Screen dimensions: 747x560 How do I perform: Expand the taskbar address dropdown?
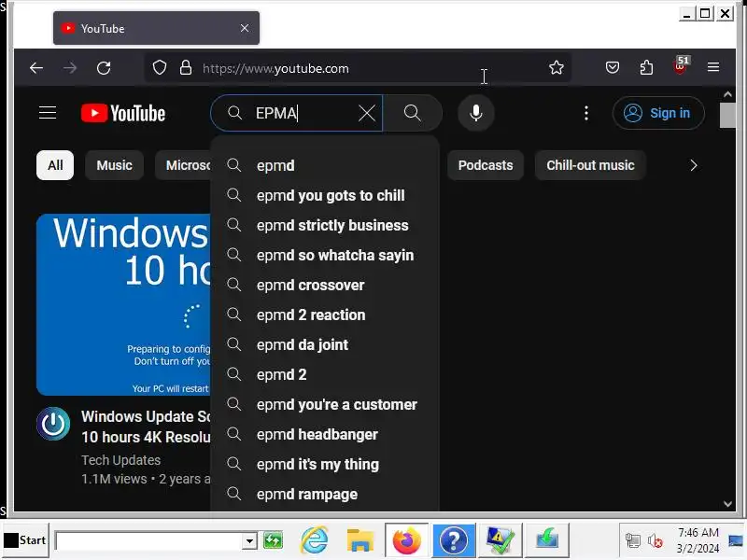pos(249,541)
